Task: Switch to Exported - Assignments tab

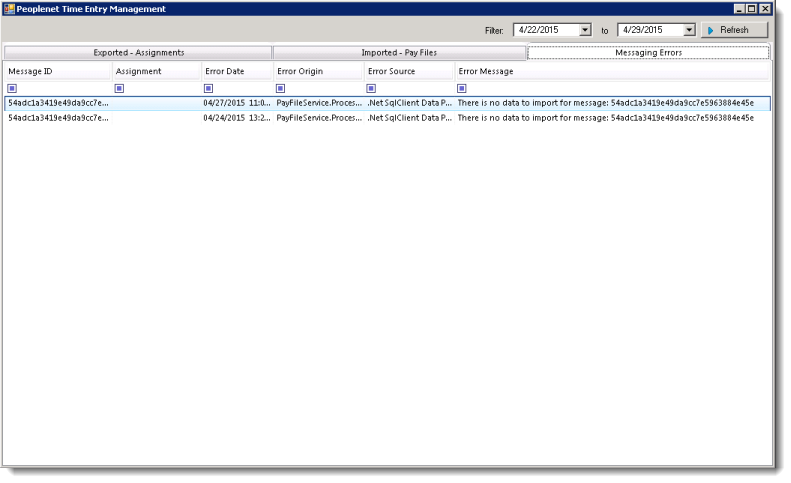Action: [x=138, y=52]
